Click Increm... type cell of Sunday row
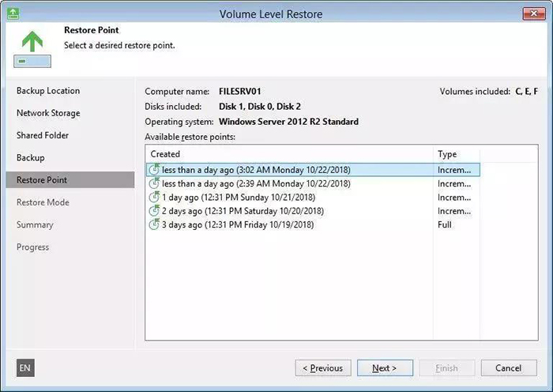The height and width of the screenshot is (392, 553). coord(454,198)
